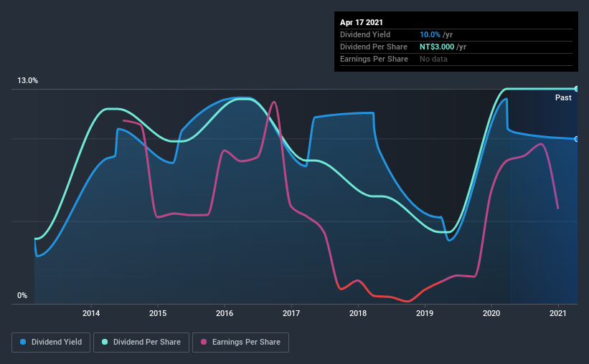The image size is (589, 364).
Task: Click the Dividend Yield row label in tooltip
Action: [x=365, y=34]
